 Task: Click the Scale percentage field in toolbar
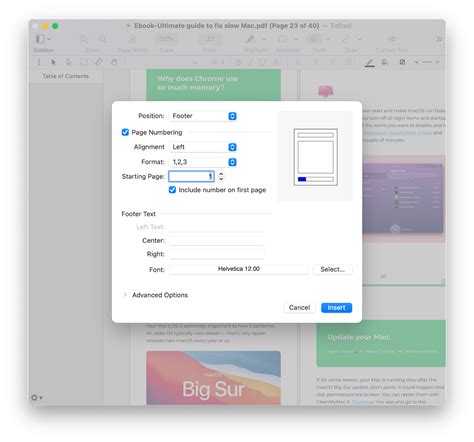pyautogui.click(x=166, y=39)
